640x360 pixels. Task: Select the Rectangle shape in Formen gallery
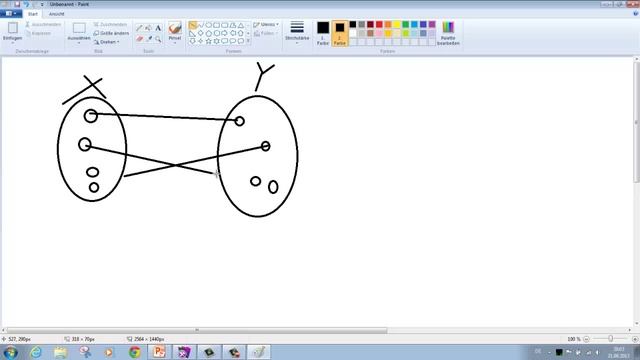click(216, 25)
